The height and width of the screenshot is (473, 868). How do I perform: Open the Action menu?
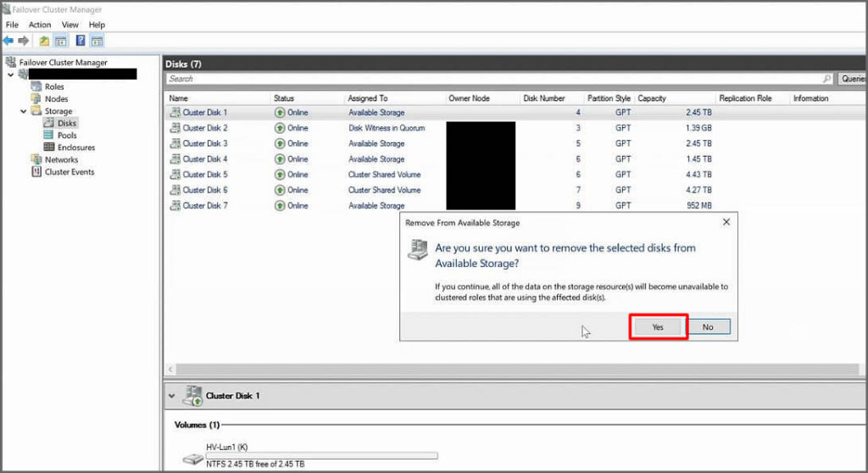[40, 25]
